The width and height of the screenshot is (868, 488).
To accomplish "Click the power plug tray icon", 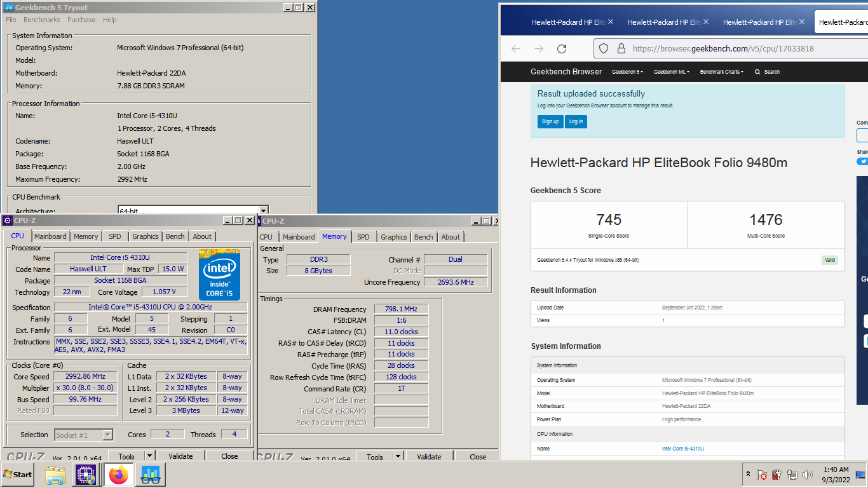I will tap(776, 475).
